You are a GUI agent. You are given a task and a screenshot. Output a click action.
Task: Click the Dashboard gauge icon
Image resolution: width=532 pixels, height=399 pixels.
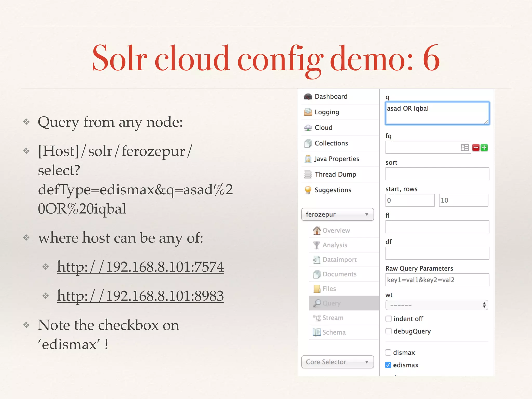tap(308, 97)
